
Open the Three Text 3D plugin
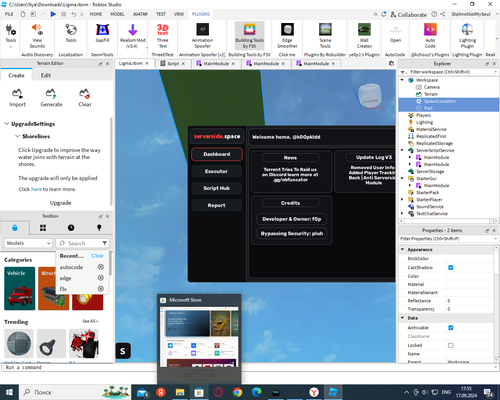click(x=163, y=36)
